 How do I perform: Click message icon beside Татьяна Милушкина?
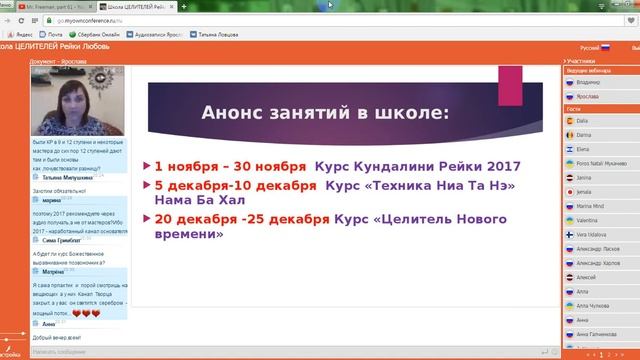click(36, 177)
